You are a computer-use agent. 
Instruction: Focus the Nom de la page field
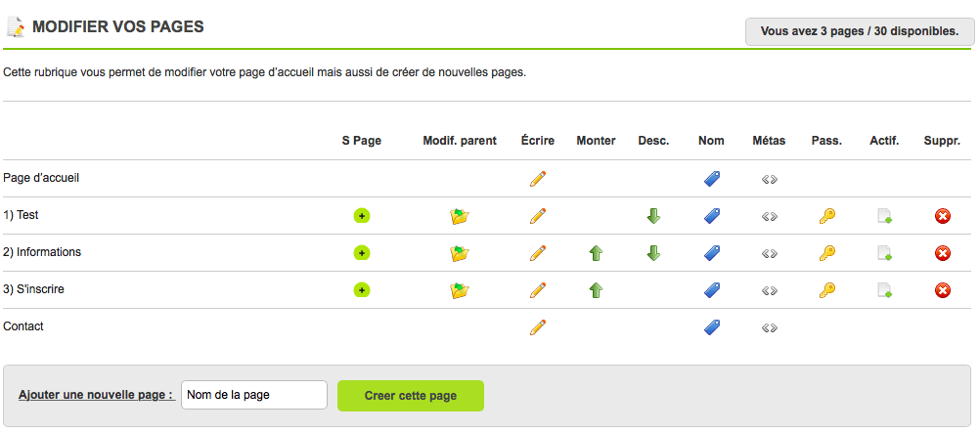254,396
